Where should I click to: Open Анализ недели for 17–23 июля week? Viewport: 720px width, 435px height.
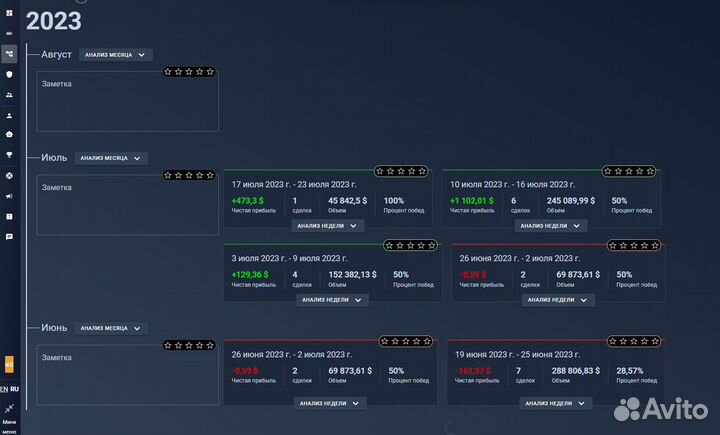click(327, 226)
